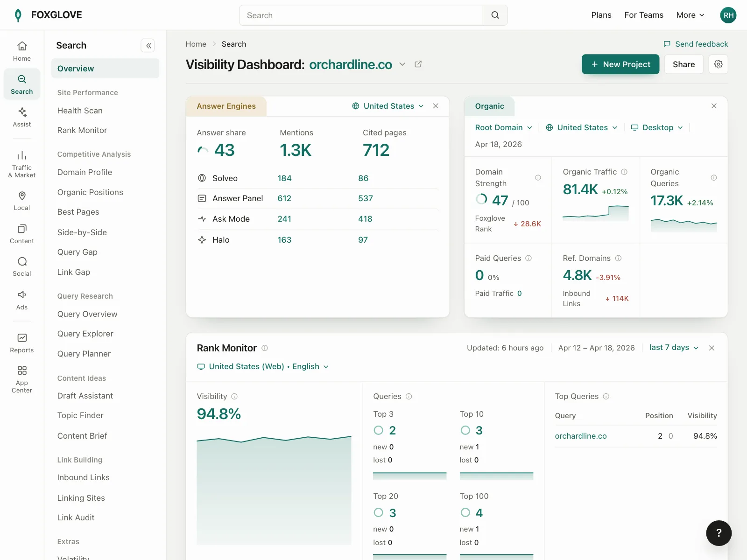The image size is (747, 560).
Task: Open Health Scan in sidebar
Action: click(80, 111)
